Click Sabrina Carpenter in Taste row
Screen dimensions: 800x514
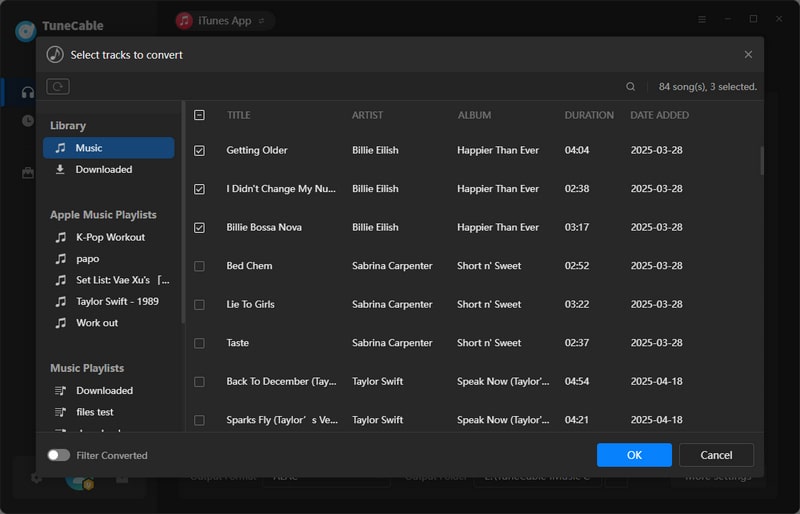coord(392,342)
